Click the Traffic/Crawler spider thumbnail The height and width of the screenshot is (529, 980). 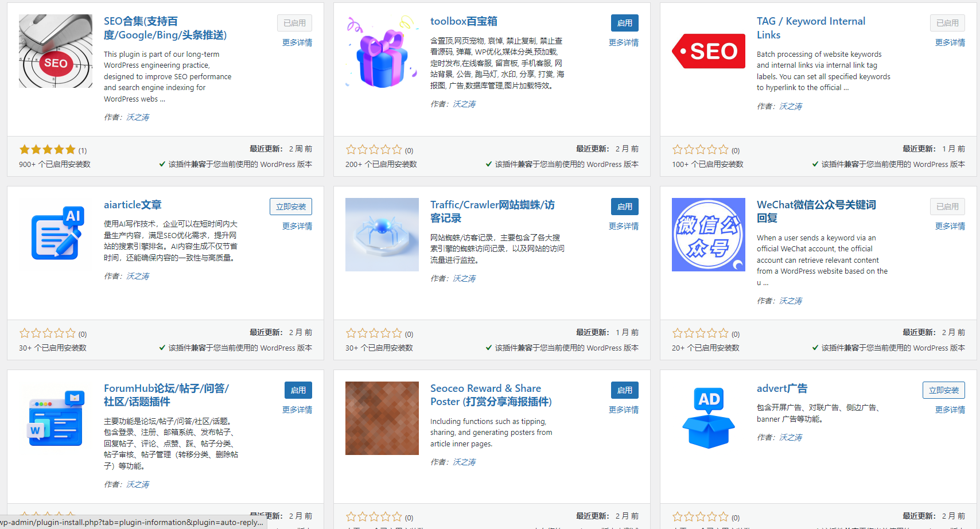point(382,235)
